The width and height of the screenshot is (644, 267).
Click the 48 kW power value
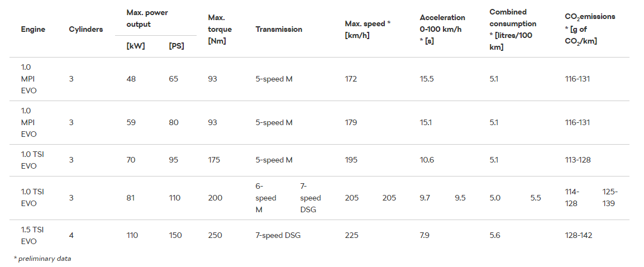coord(131,79)
